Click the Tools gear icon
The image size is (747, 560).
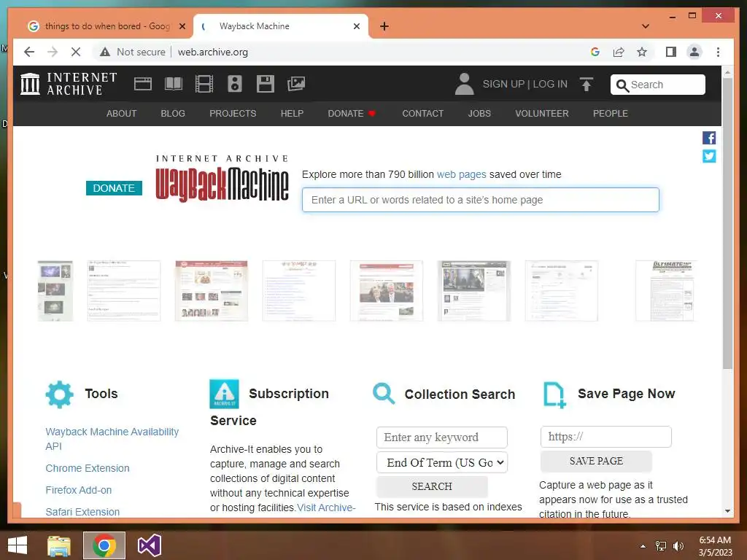coord(60,394)
